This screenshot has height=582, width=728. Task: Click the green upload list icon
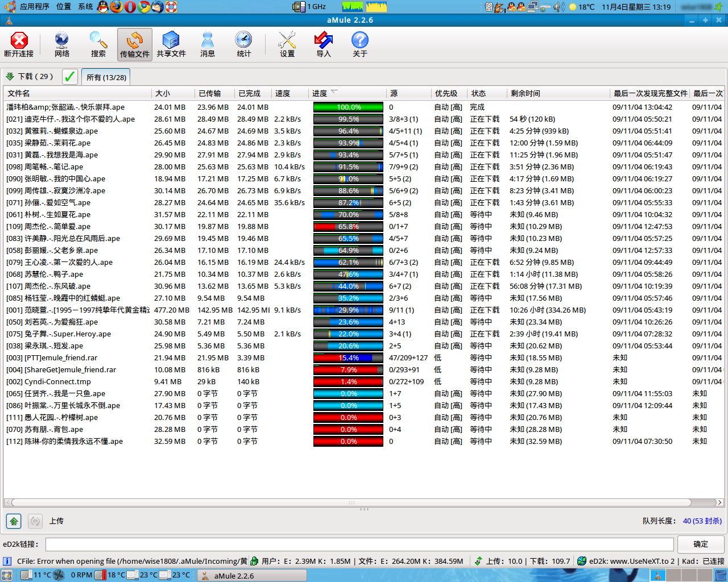pos(14,521)
